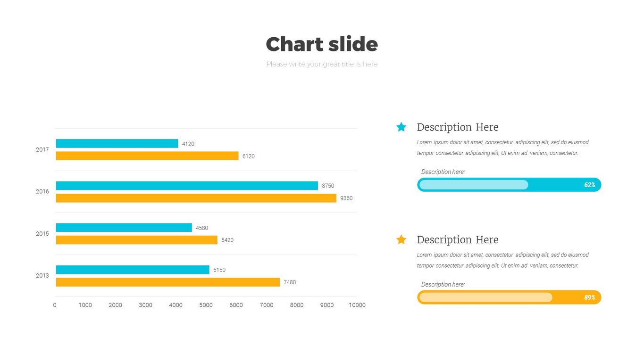Click the orange 89% progress bar
The width and height of the screenshot is (644, 362).
tap(509, 297)
